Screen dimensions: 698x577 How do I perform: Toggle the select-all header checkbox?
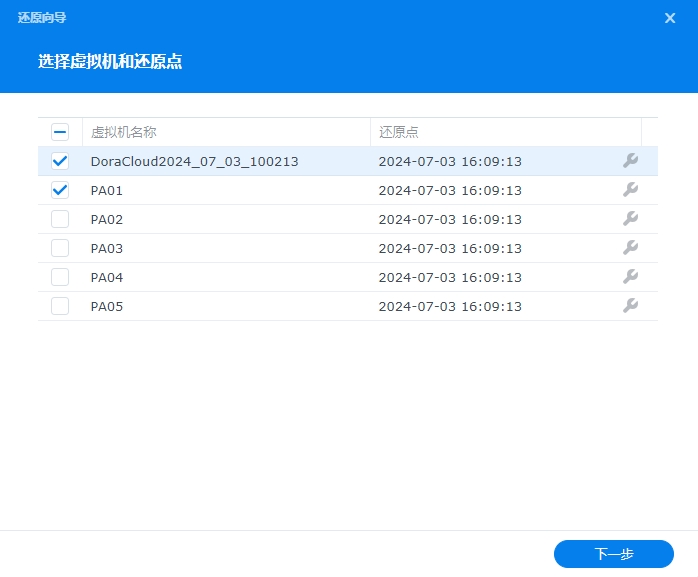point(60,132)
